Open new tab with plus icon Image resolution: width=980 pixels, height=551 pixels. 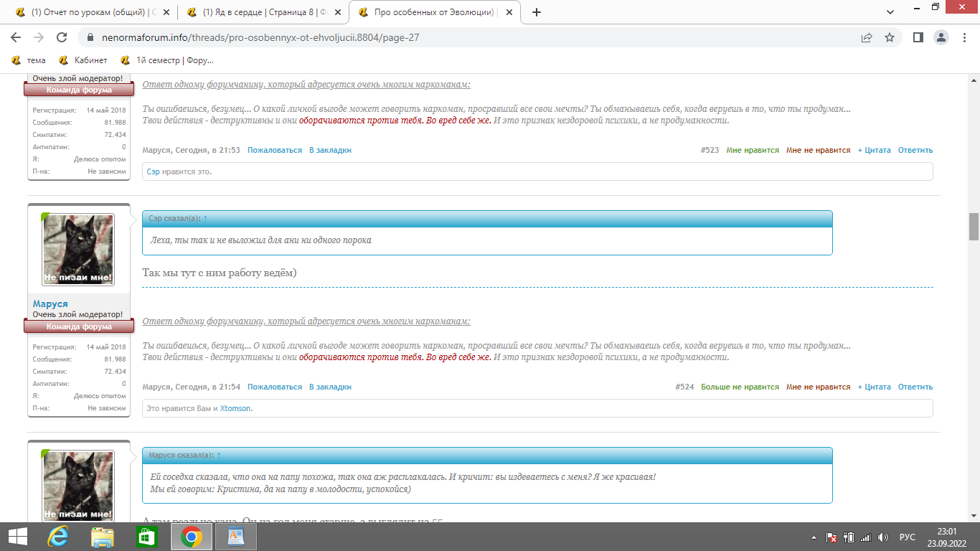coord(537,12)
